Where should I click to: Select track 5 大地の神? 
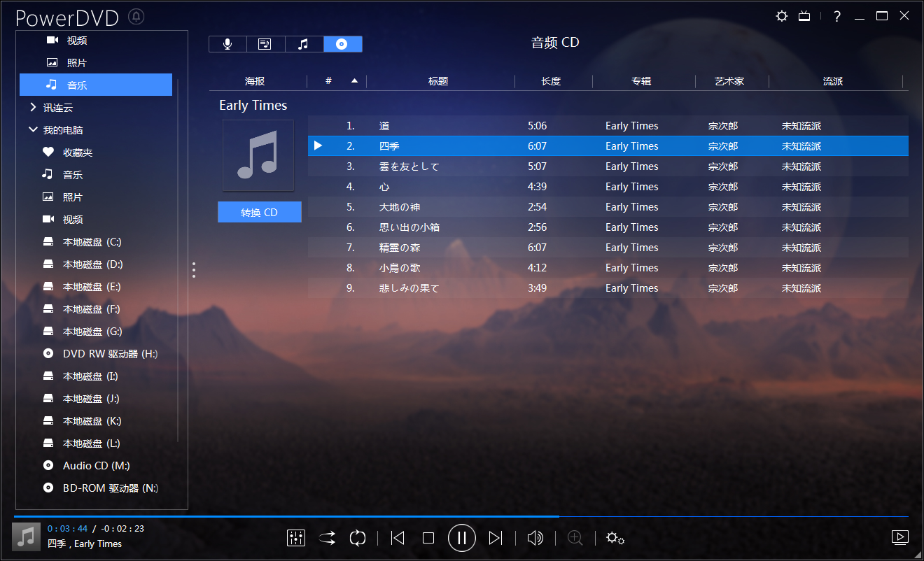coord(608,207)
